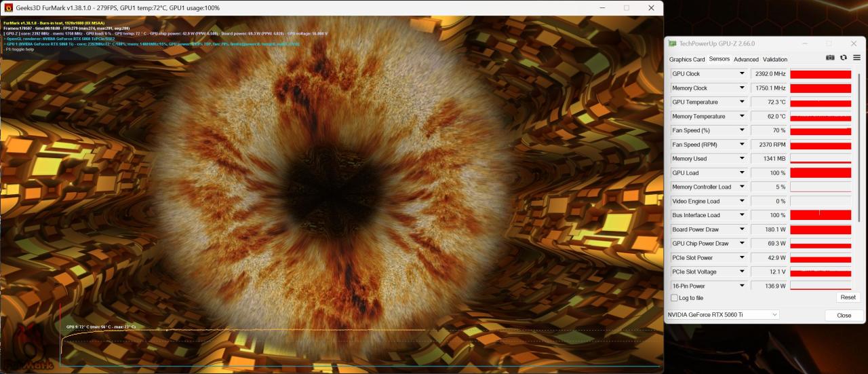Open the PCIe Slot Power dropdown
Screen dimensions: 868x374
pyautogui.click(x=742, y=258)
